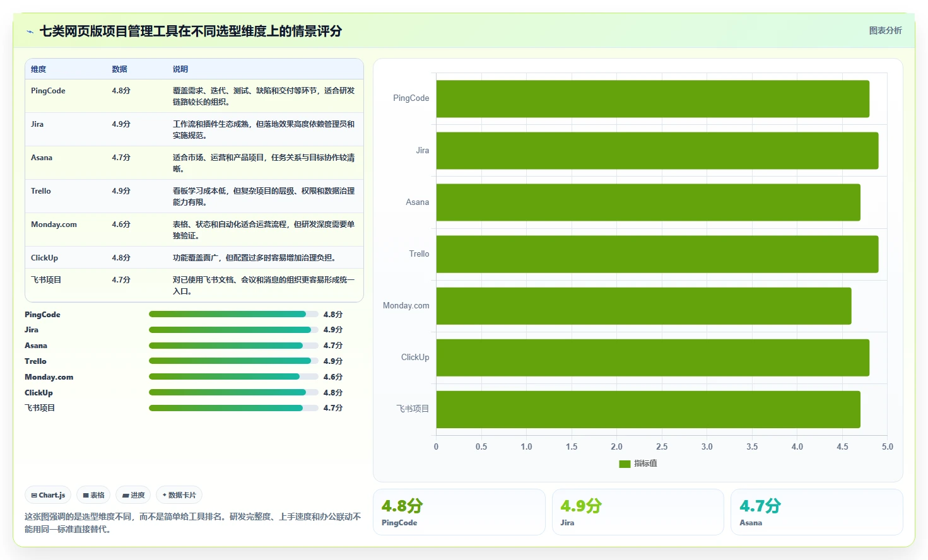Click the description starting with 看板学习成本低

(264, 197)
